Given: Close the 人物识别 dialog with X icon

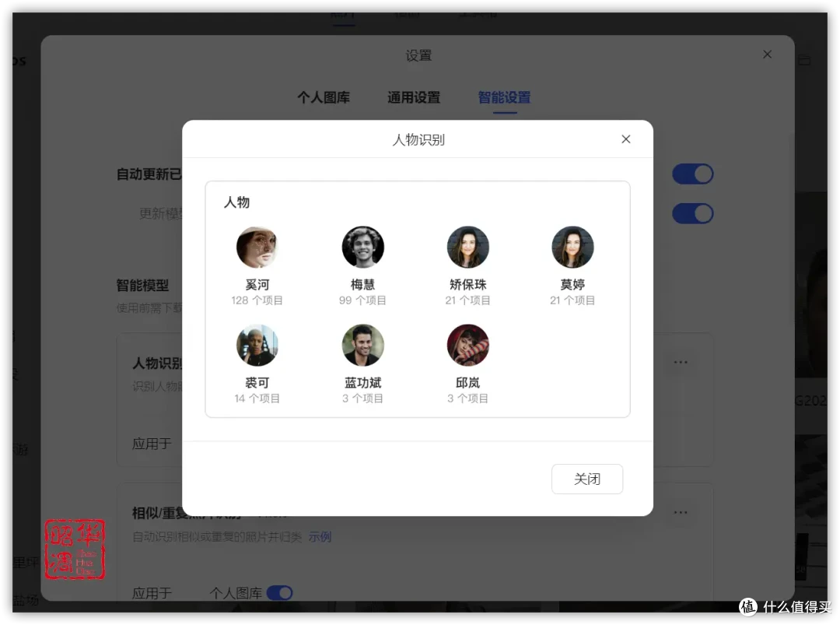Looking at the screenshot, I should click(625, 139).
